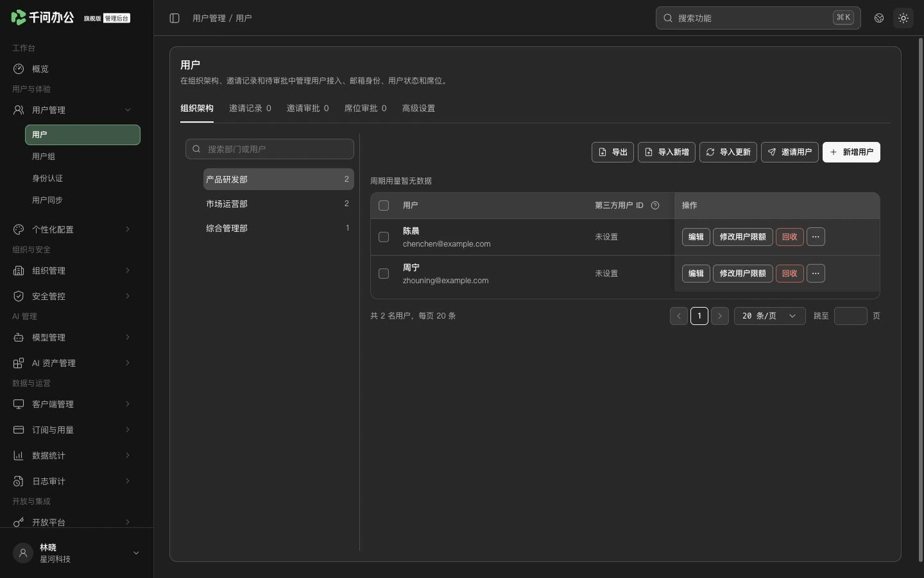The image size is (924, 578).
Task: Select the 综合管理部 department
Action: click(x=278, y=228)
